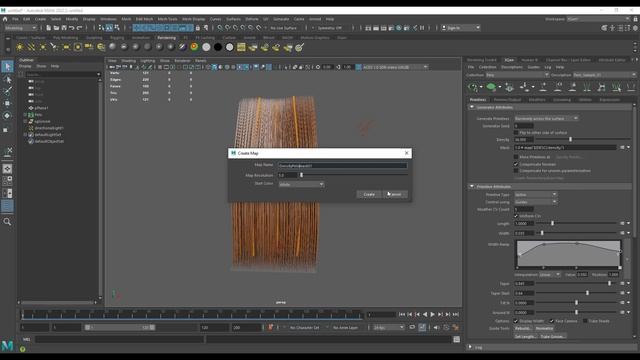The width and height of the screenshot is (640, 360).
Task: Toggle Tube Shade option checkbox
Action: tap(585, 321)
